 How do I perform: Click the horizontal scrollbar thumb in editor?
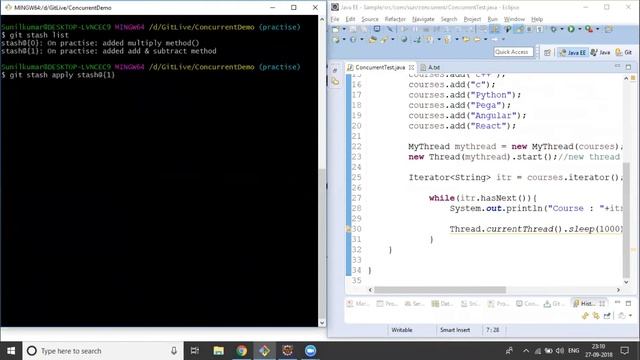point(440,290)
